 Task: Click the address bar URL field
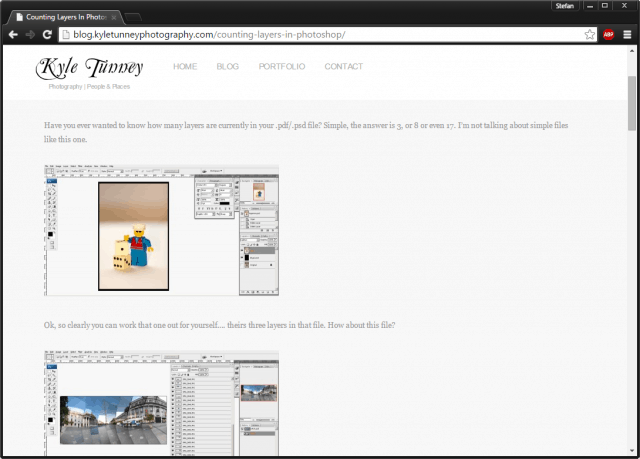pyautogui.click(x=327, y=35)
